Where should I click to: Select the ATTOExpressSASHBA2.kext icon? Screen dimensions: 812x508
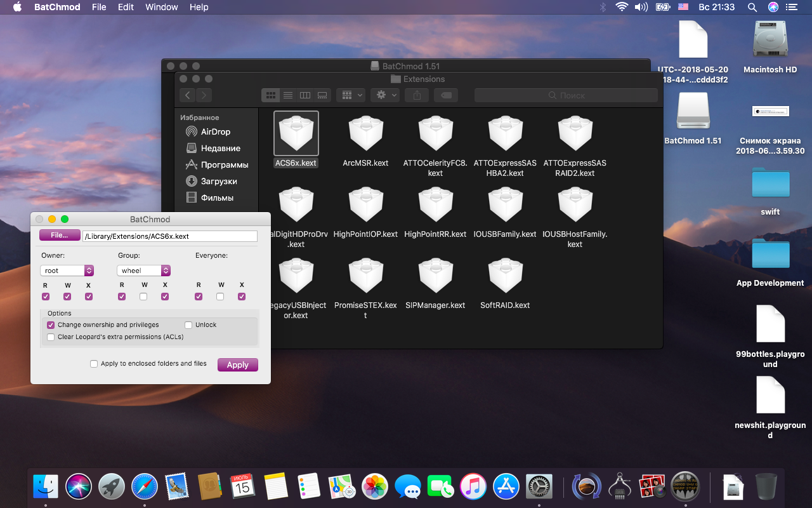[506, 133]
